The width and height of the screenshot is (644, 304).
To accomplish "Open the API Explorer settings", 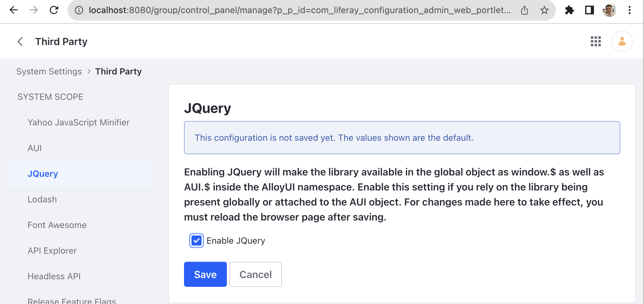I will 52,251.
